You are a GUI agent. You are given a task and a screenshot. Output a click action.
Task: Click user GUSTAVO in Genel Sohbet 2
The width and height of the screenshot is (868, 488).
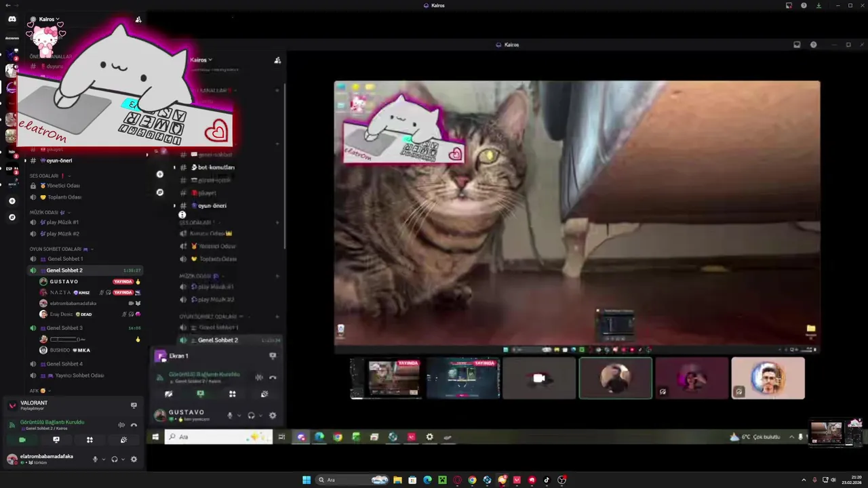[64, 281]
